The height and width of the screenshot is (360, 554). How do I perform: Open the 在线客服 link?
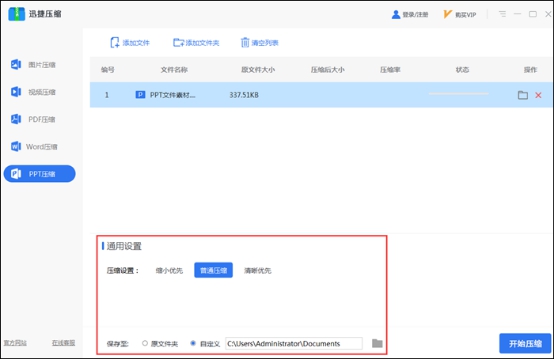pyautogui.click(x=63, y=343)
